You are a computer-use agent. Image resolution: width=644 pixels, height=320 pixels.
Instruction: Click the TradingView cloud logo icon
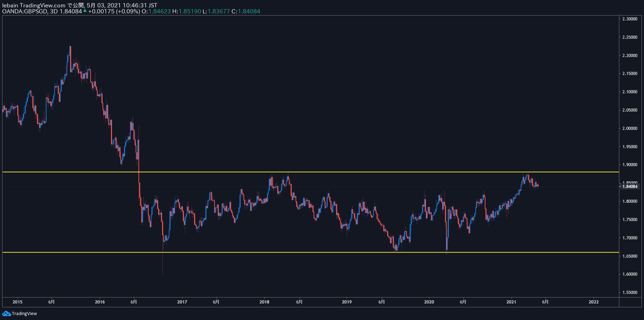(6, 314)
